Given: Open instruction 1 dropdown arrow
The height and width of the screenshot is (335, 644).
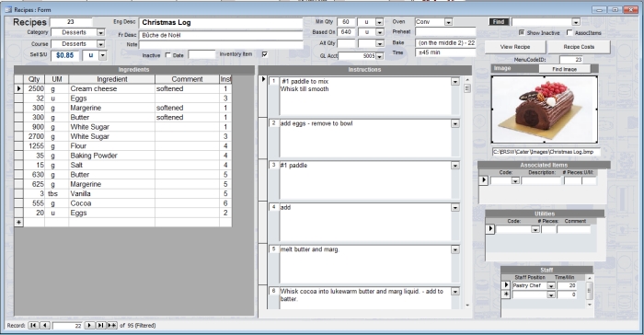Looking at the screenshot, I should [455, 82].
